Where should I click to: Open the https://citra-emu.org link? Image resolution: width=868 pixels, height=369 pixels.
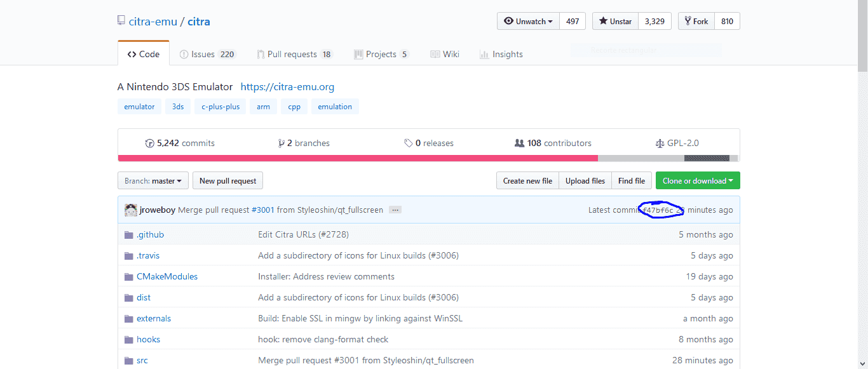coord(287,87)
